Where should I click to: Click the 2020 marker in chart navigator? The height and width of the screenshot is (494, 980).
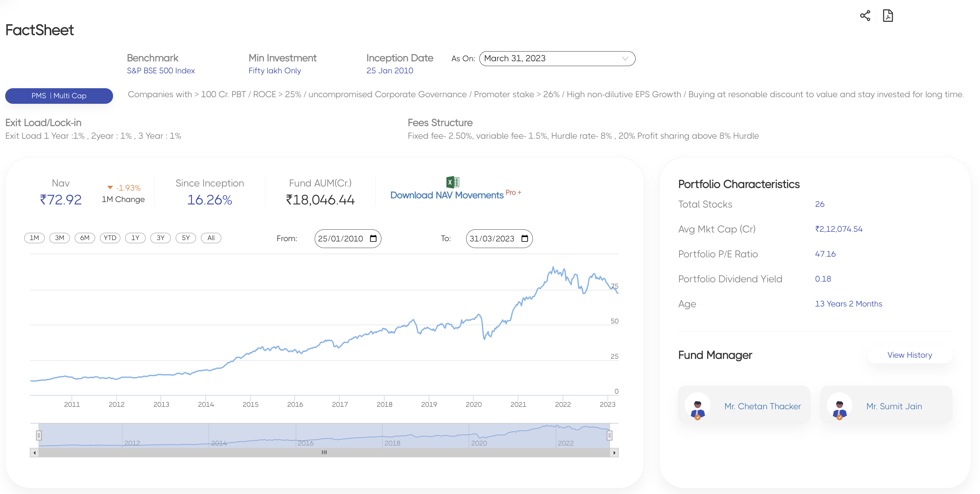pyautogui.click(x=479, y=443)
